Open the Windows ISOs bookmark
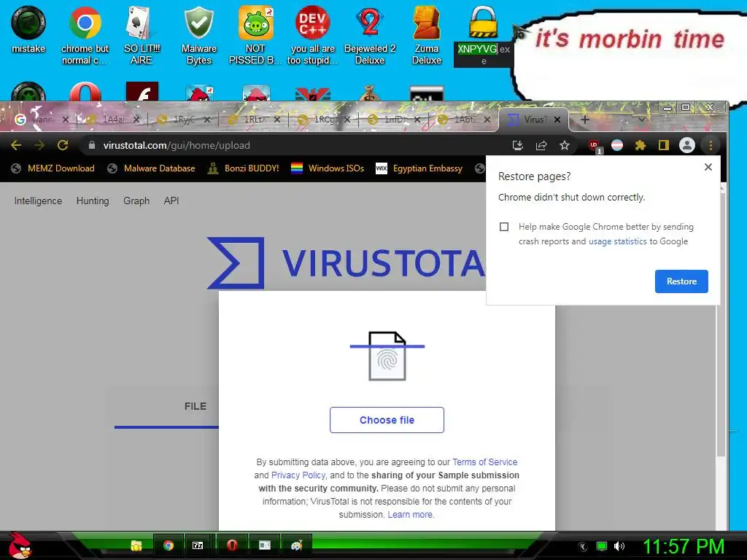Image resolution: width=747 pixels, height=560 pixels. click(328, 168)
